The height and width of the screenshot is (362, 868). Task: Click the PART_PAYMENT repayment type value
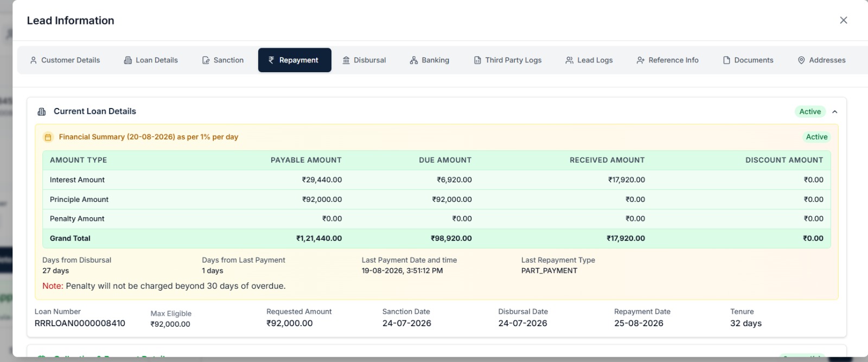point(549,271)
